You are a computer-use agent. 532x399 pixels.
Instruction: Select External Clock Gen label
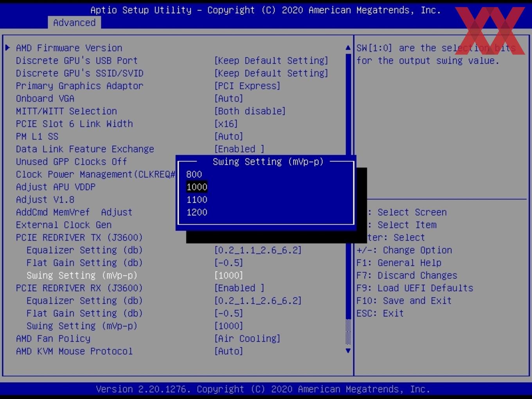(64, 225)
